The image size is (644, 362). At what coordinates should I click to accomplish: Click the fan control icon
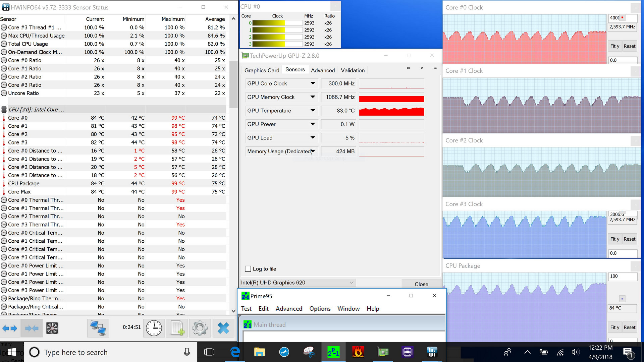(x=52, y=328)
